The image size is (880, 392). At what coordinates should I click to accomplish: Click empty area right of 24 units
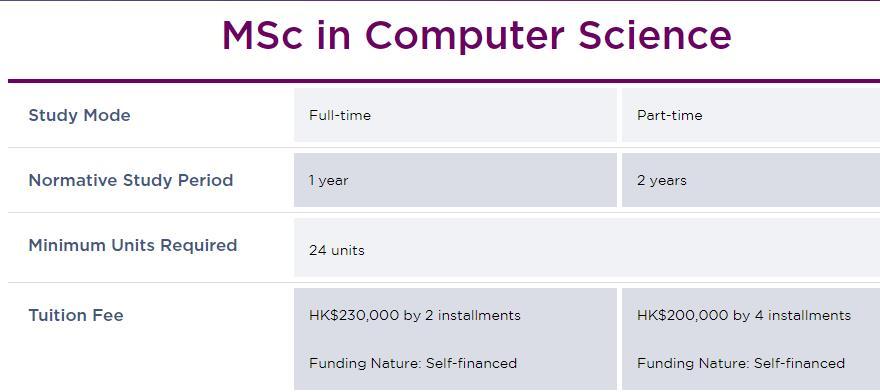(x=617, y=248)
